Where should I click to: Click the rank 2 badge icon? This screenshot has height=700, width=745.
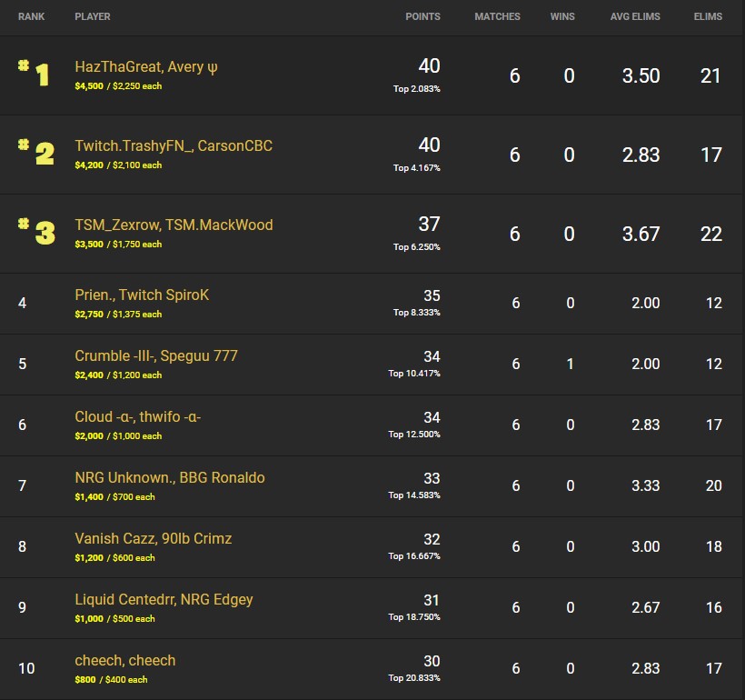[35, 152]
